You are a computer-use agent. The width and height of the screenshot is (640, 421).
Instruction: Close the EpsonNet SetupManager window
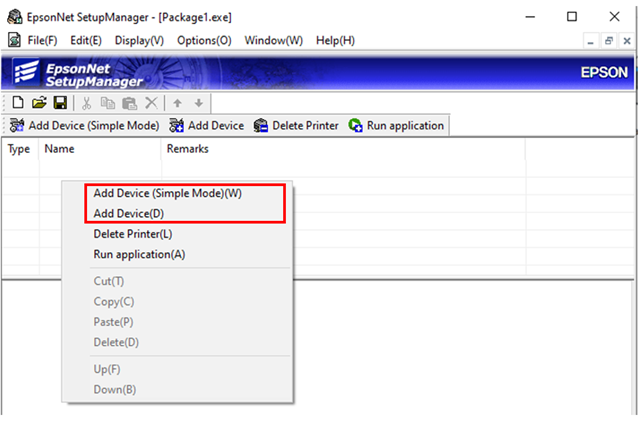(x=614, y=17)
